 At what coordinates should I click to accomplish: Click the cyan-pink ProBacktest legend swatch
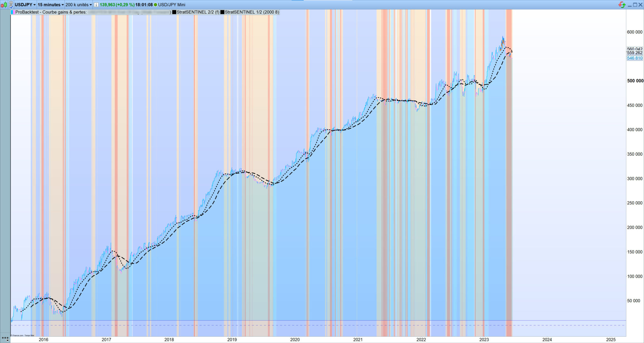13,12
